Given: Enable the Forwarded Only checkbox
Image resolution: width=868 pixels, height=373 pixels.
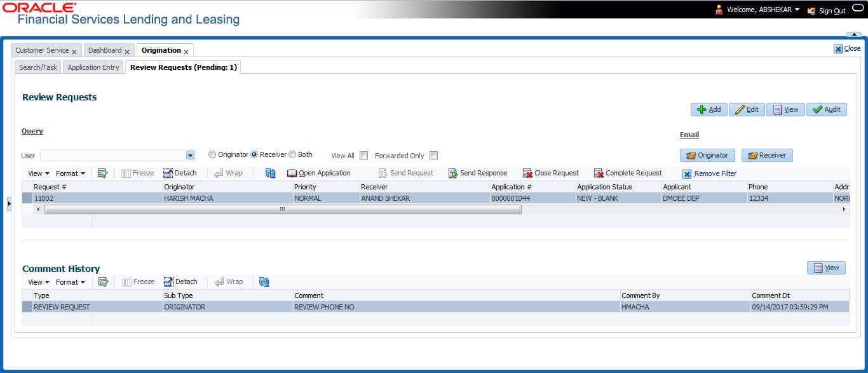Looking at the screenshot, I should [x=433, y=155].
